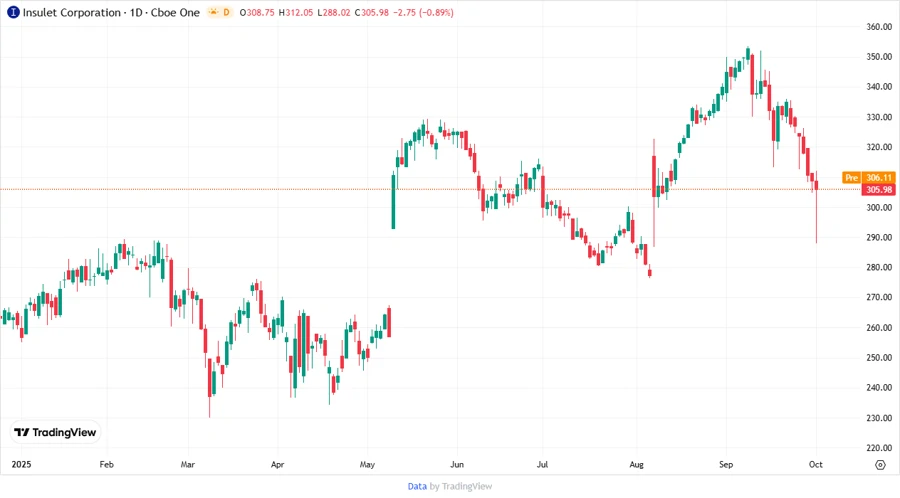Click the pre-market sun session icon

(x=211, y=12)
